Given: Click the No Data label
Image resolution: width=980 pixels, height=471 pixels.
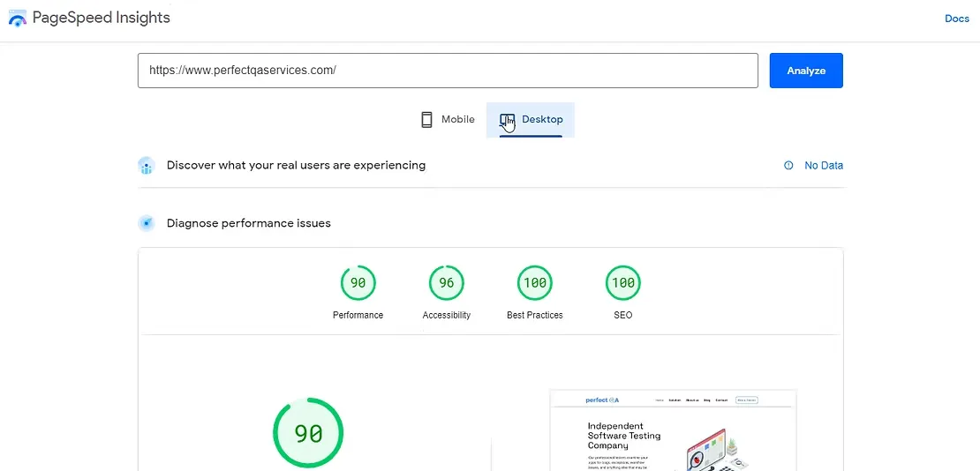Looking at the screenshot, I should 823,166.
